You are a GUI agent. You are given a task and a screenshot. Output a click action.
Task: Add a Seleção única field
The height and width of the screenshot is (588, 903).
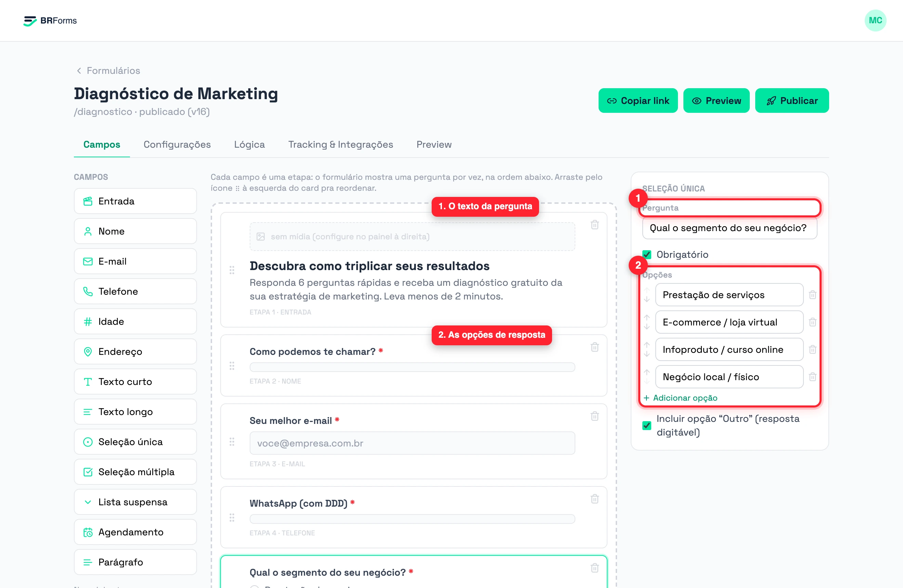tap(135, 442)
